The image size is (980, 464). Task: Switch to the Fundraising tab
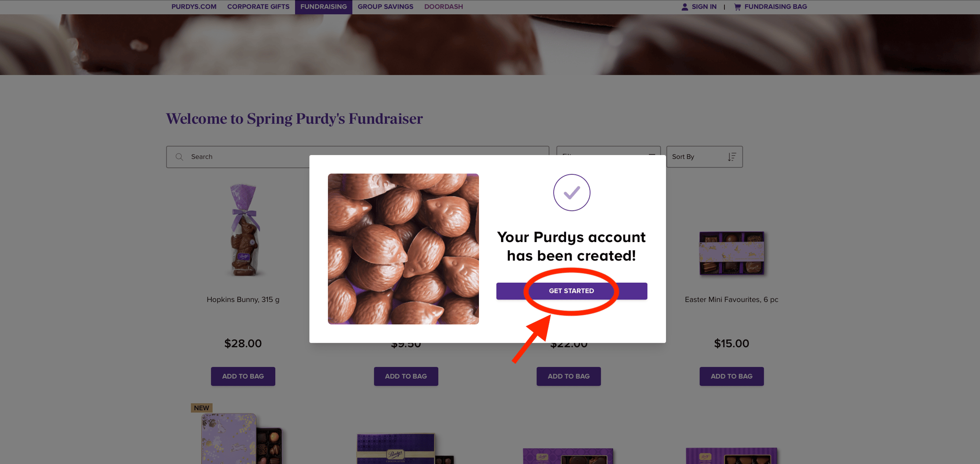(323, 7)
